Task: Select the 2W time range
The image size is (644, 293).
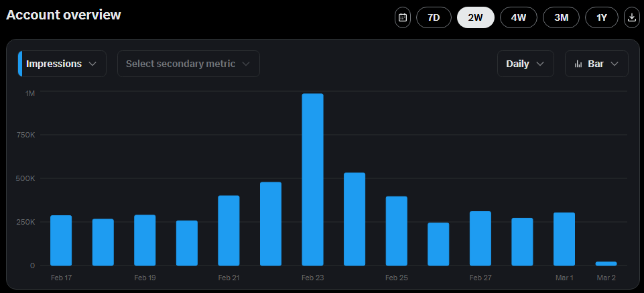Action: point(476,17)
